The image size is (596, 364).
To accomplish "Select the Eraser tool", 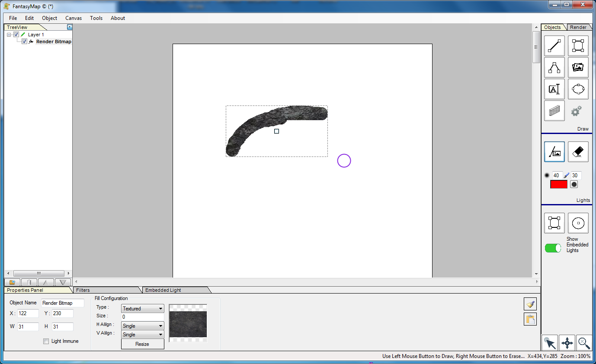I will [x=578, y=152].
